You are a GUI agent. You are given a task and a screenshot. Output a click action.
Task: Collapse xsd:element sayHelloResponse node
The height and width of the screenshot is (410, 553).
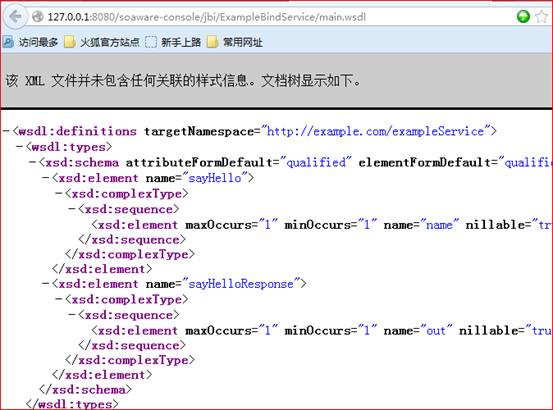click(46, 284)
